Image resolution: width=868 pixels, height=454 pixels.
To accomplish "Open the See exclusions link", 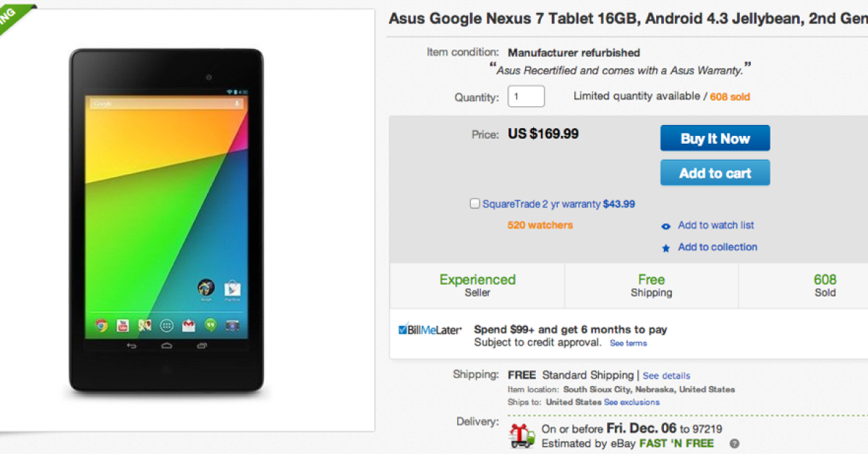I will (x=631, y=402).
